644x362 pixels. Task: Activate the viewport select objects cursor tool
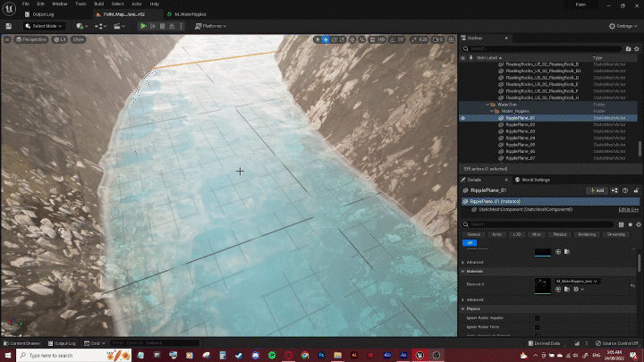point(317,39)
